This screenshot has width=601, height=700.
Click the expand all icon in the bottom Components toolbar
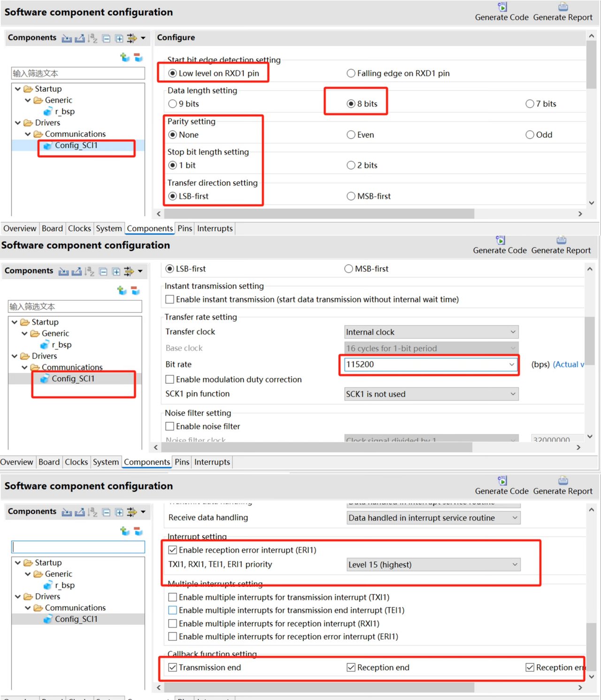click(x=119, y=512)
